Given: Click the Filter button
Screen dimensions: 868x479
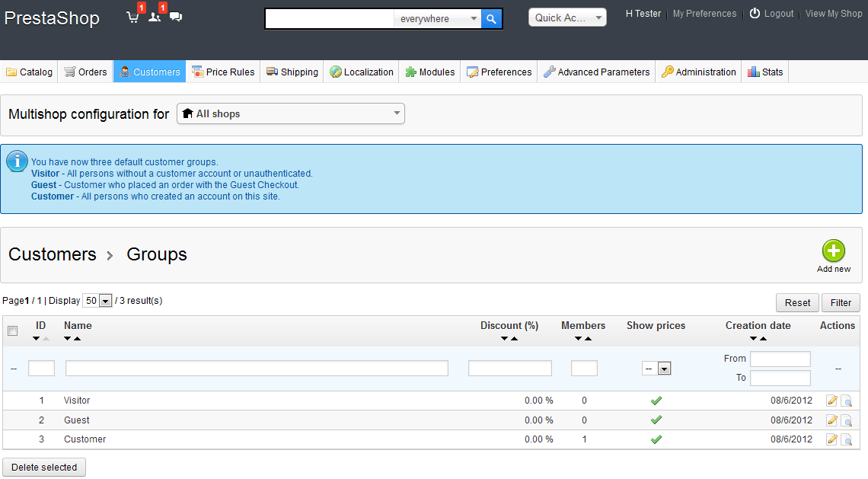Looking at the screenshot, I should [841, 303].
